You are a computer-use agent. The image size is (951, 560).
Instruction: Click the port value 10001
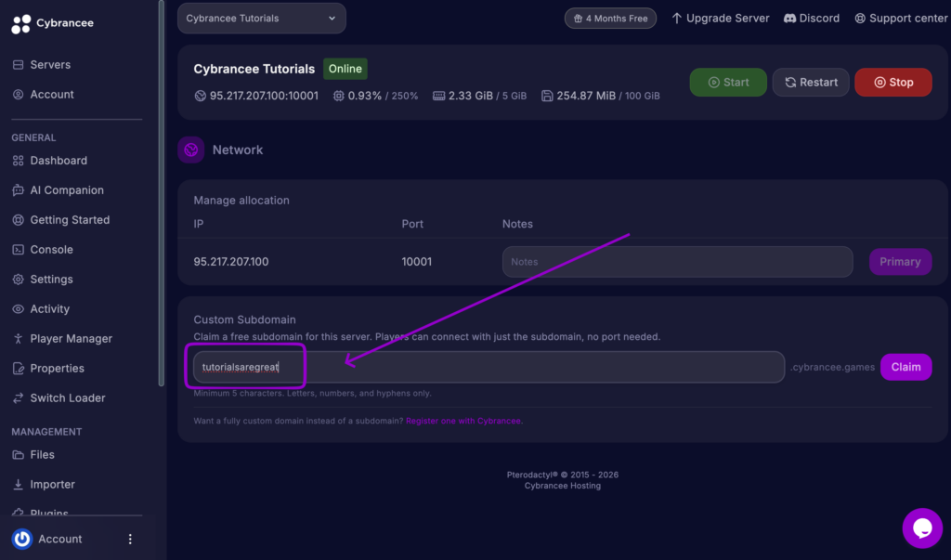tap(417, 262)
